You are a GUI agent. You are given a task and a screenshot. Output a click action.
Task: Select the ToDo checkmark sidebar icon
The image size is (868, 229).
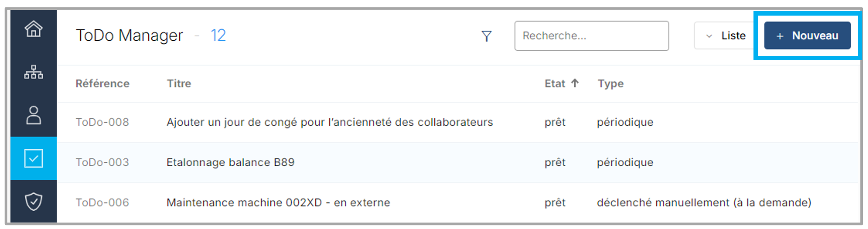click(x=33, y=158)
